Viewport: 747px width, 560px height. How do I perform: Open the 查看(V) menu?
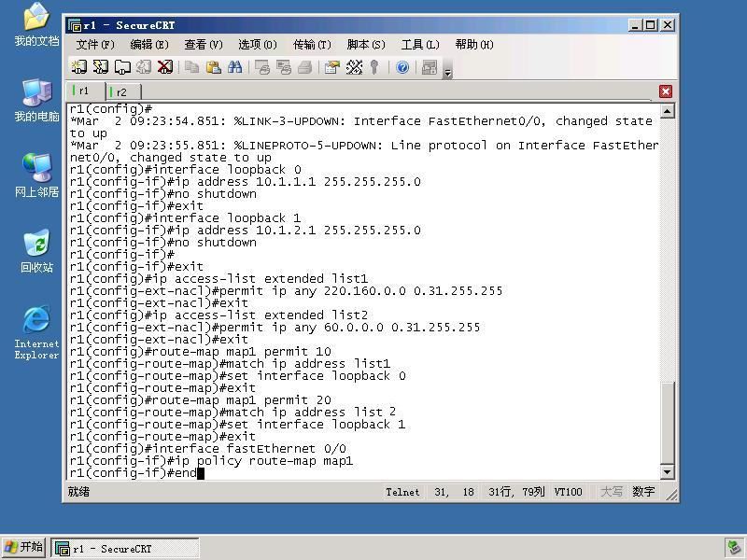(x=204, y=45)
